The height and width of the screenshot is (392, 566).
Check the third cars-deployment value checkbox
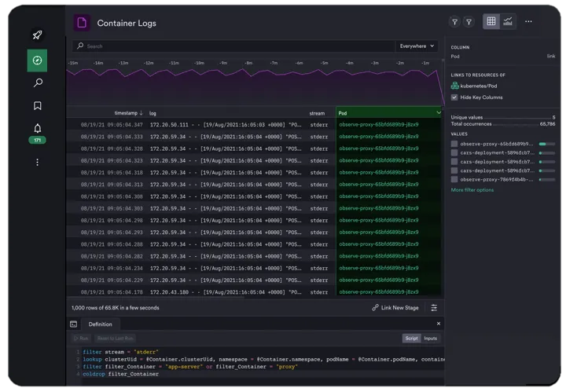tap(454, 170)
